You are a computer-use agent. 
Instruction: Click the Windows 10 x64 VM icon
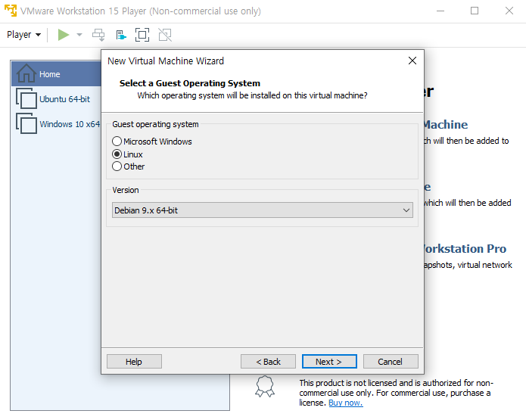26,123
